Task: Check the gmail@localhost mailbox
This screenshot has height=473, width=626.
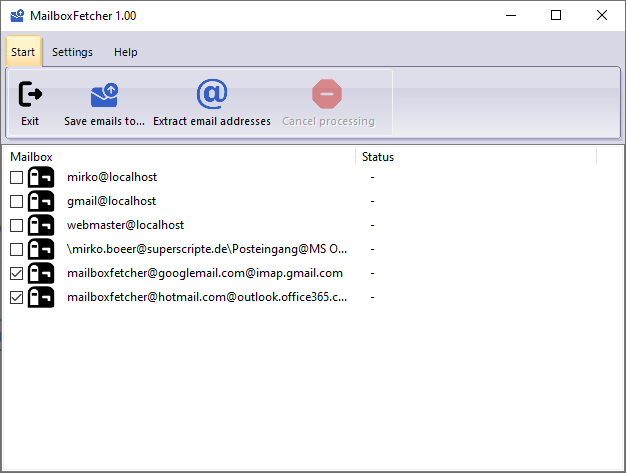Action: click(16, 201)
